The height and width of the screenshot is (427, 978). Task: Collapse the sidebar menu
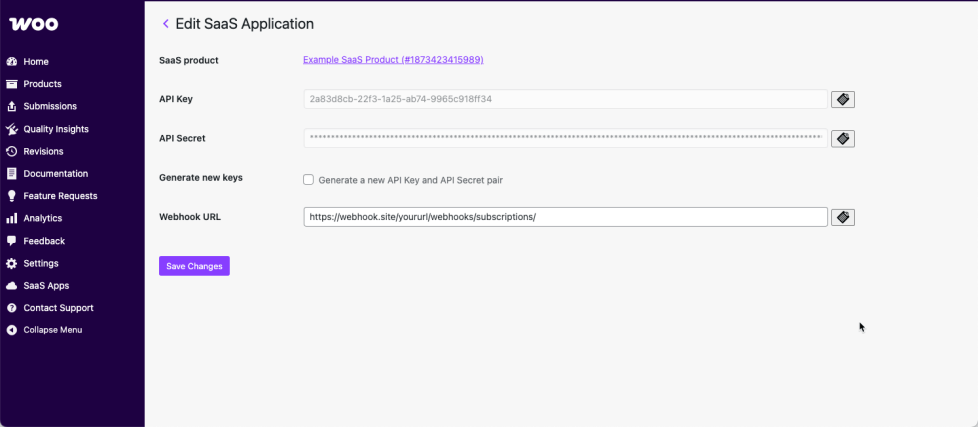coord(52,330)
